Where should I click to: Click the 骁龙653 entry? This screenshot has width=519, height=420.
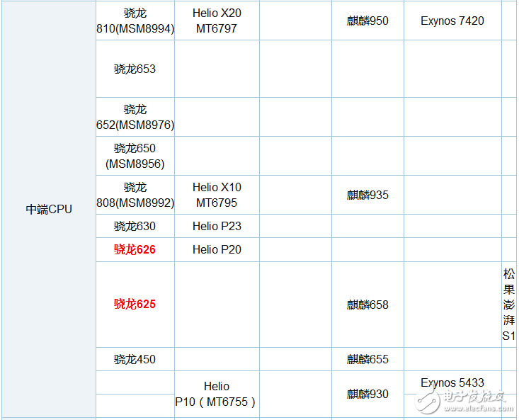point(135,69)
